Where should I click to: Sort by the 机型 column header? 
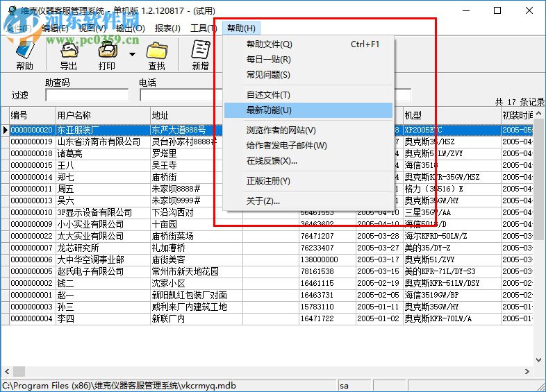[x=452, y=115]
